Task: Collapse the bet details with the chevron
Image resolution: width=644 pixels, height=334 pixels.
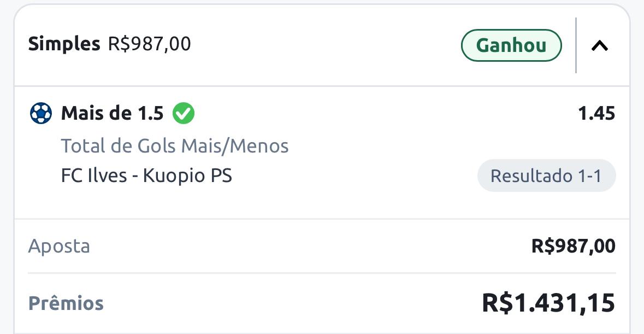Action: click(x=600, y=45)
